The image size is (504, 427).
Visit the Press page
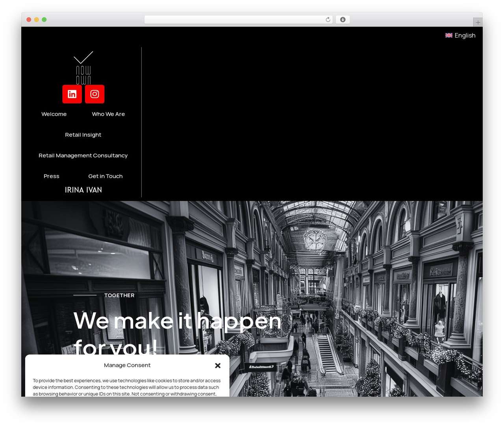[52, 176]
